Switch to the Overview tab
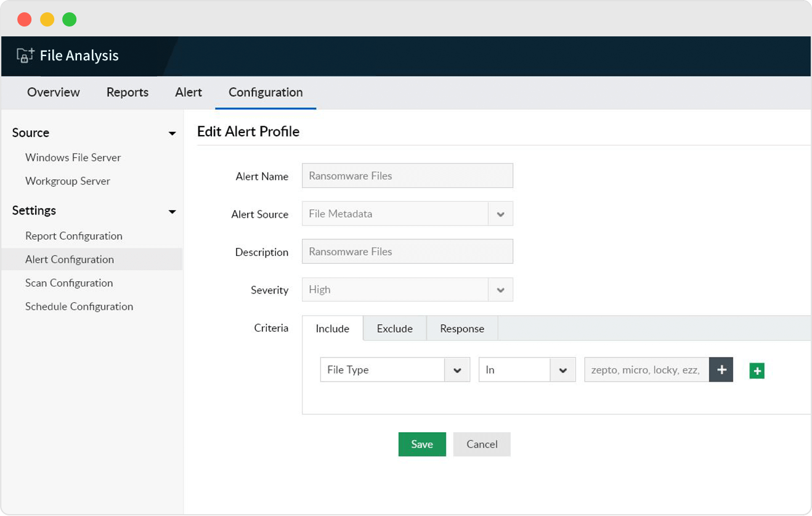The width and height of the screenshot is (812, 516). tap(53, 92)
